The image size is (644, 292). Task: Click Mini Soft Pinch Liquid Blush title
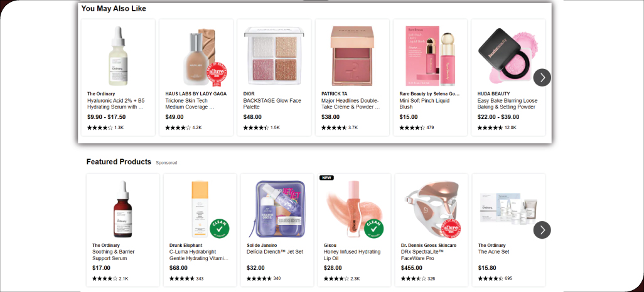[x=424, y=103]
